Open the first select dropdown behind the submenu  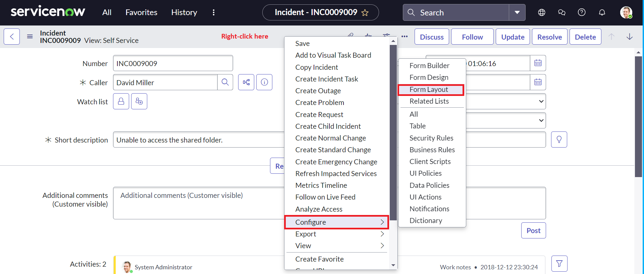[506, 101]
